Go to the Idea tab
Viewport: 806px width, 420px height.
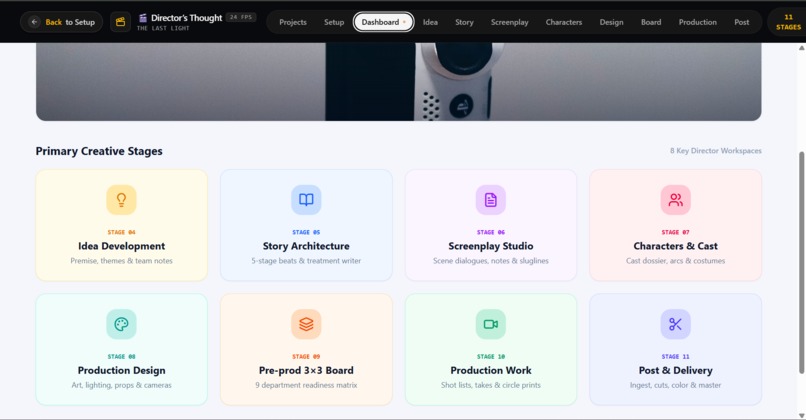click(430, 22)
